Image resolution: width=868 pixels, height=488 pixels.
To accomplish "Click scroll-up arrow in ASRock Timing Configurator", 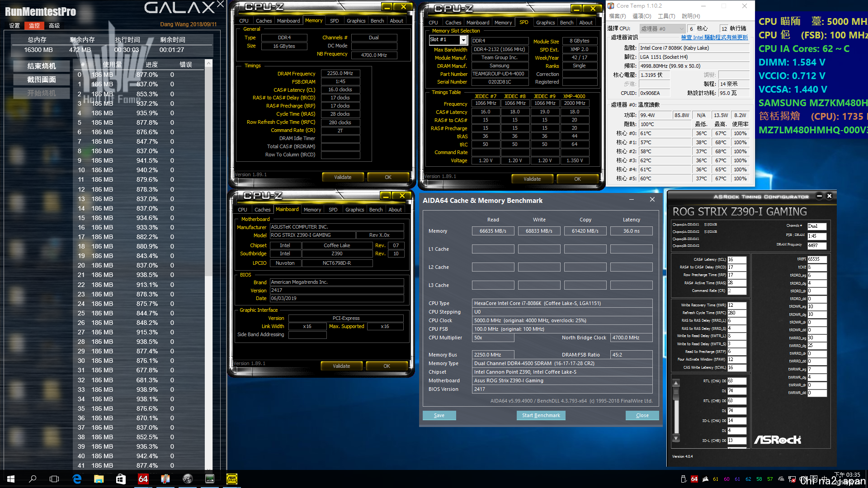I will (676, 383).
